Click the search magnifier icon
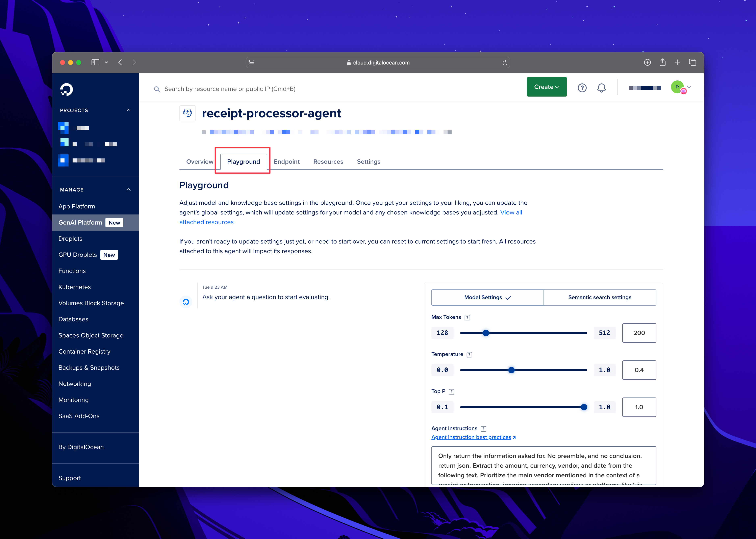The width and height of the screenshot is (756, 539). [x=157, y=89]
